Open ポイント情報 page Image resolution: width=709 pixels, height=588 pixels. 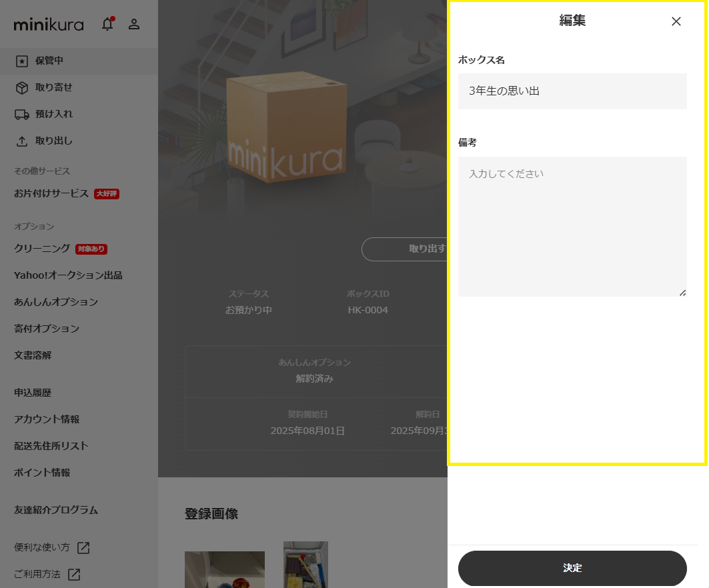(42, 473)
